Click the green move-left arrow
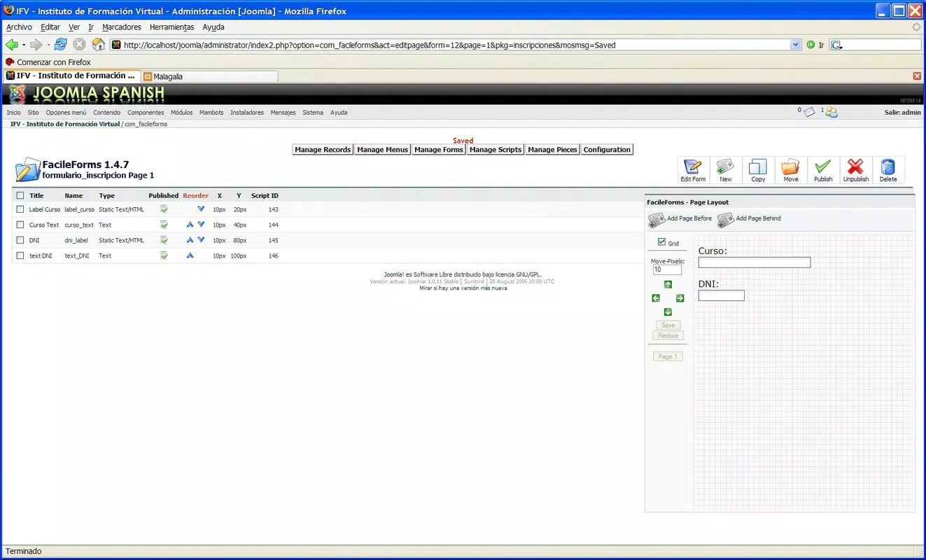The height and width of the screenshot is (560, 926). coord(656,298)
